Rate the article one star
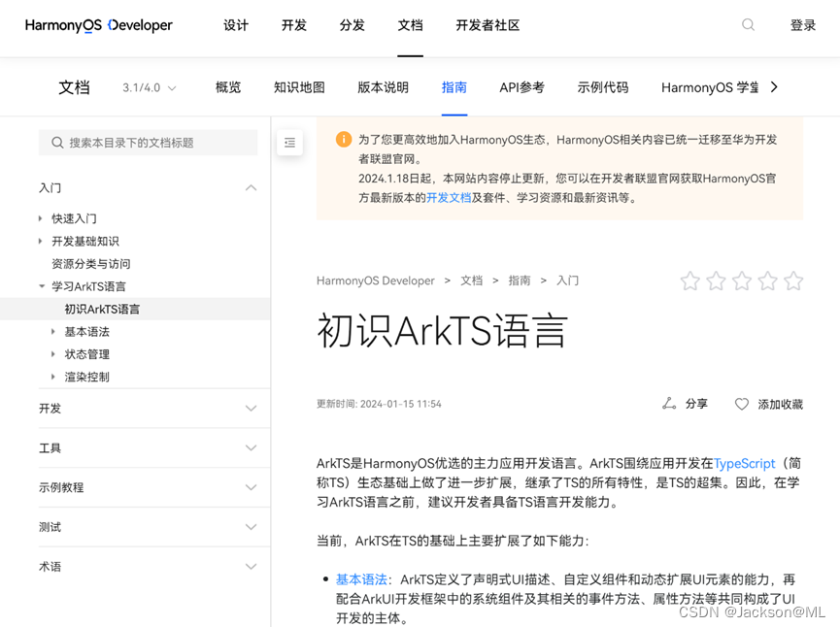This screenshot has width=840, height=627. (x=690, y=280)
